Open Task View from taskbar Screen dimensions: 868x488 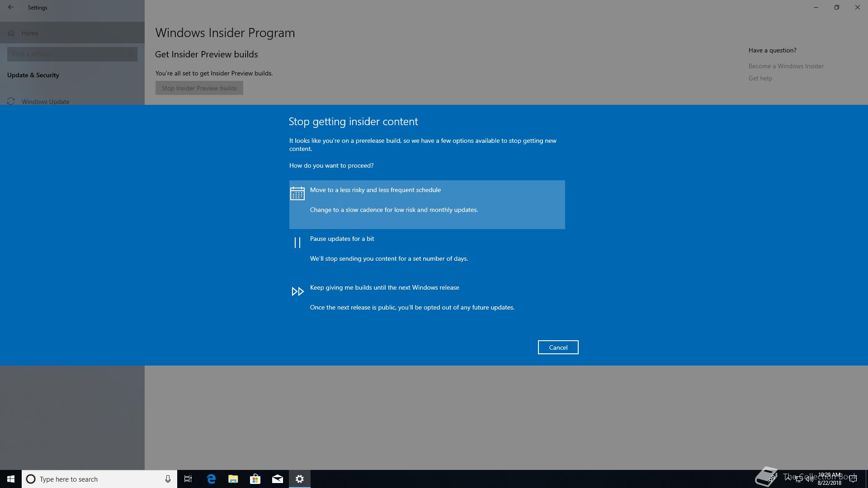(188, 479)
